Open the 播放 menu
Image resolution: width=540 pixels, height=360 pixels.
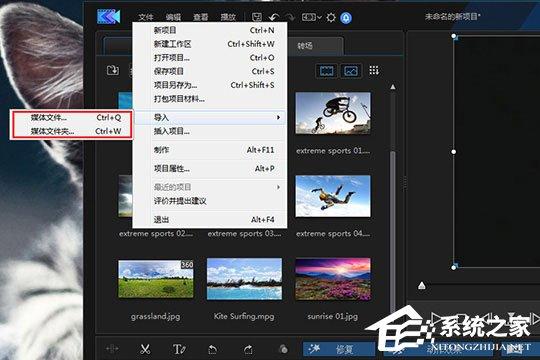click(228, 17)
